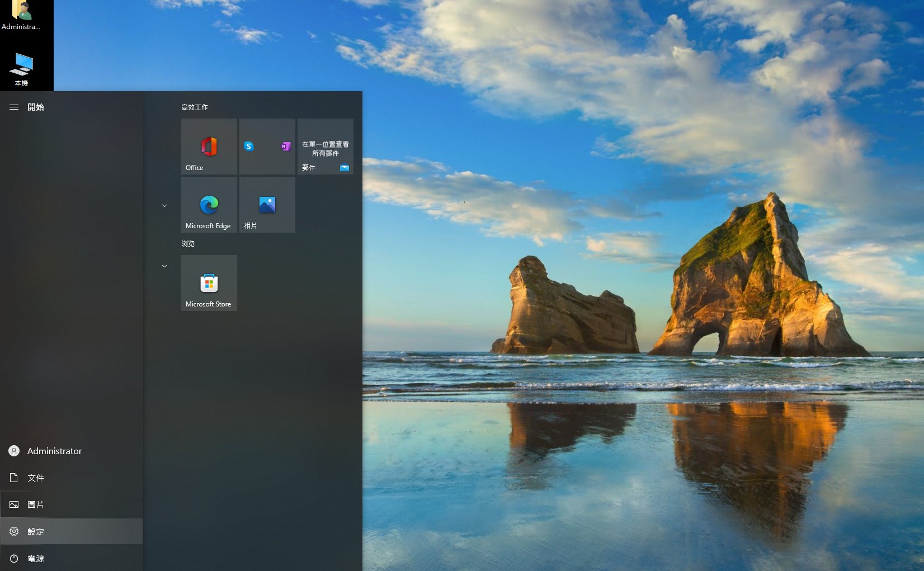Launch Microsoft Edge from the Start tiles
This screenshot has height=571, width=924.
tap(209, 205)
